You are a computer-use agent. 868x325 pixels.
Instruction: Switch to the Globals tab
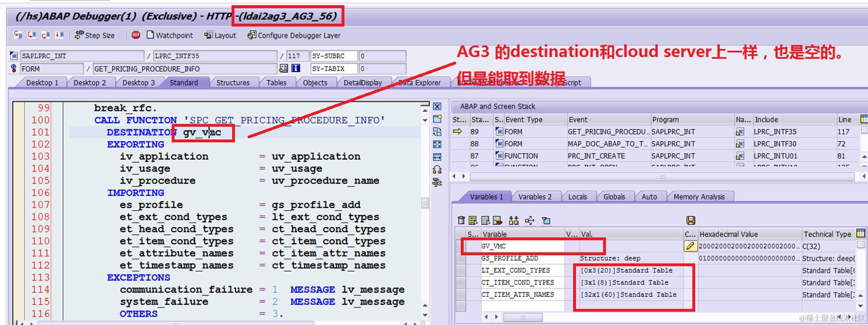coord(614,197)
